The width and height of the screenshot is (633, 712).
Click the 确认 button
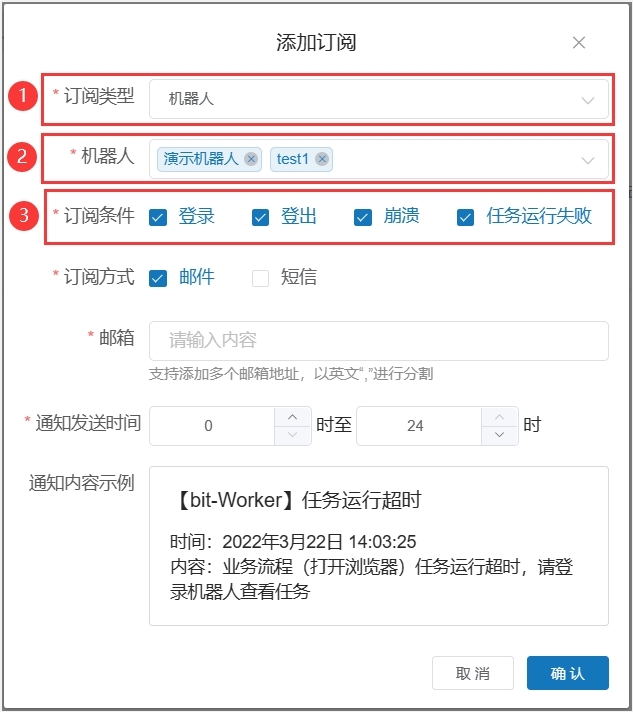pos(567,673)
